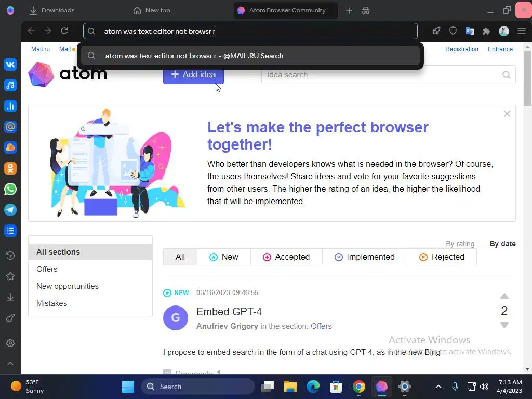The width and height of the screenshot is (532, 399).
Task: Reload the current page
Action: (x=64, y=31)
